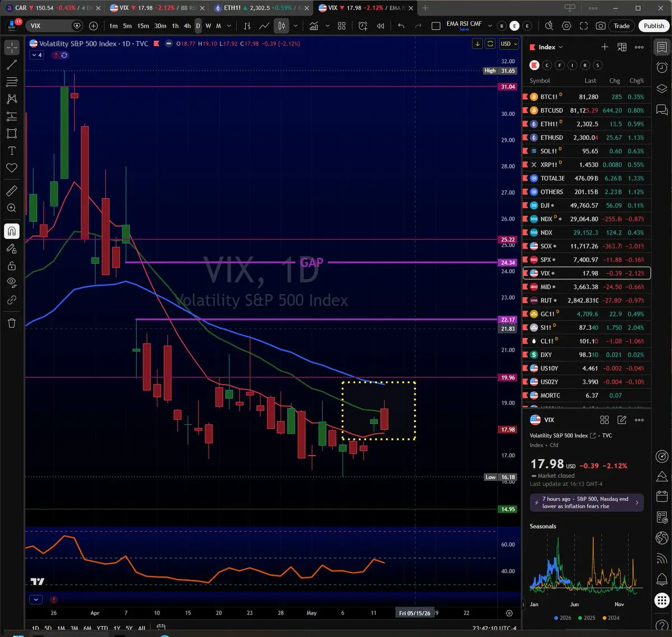Viewport: 672px width, 637px height.
Task: Open notifications bell in right sidebar
Action: coord(661,579)
